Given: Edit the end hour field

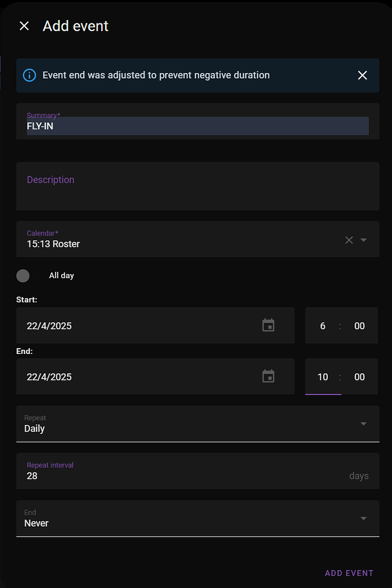Looking at the screenshot, I should click(x=323, y=377).
